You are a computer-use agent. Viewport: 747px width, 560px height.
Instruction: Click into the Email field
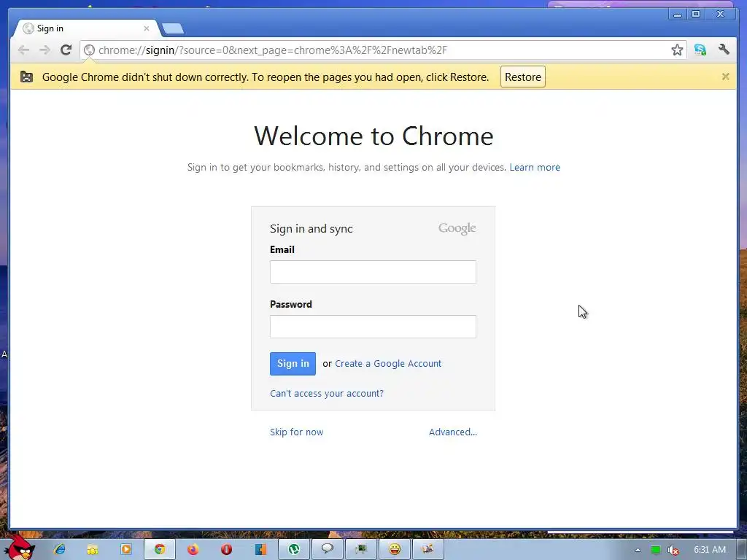tap(373, 272)
